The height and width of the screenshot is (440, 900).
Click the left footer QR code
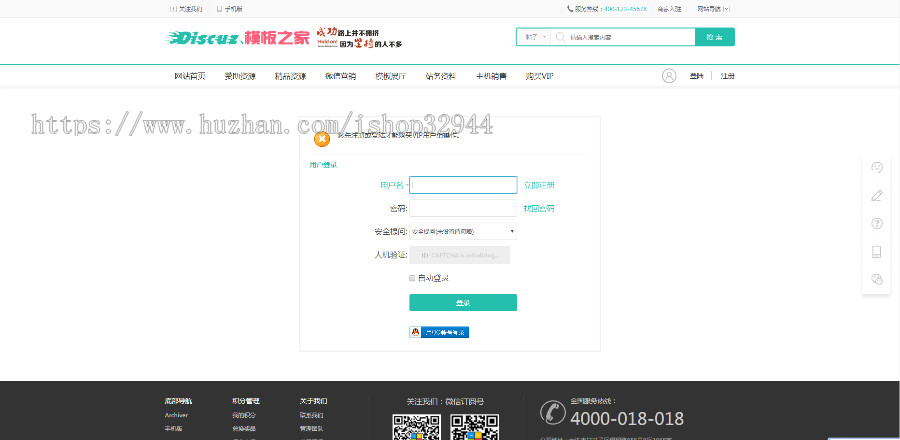click(x=417, y=427)
